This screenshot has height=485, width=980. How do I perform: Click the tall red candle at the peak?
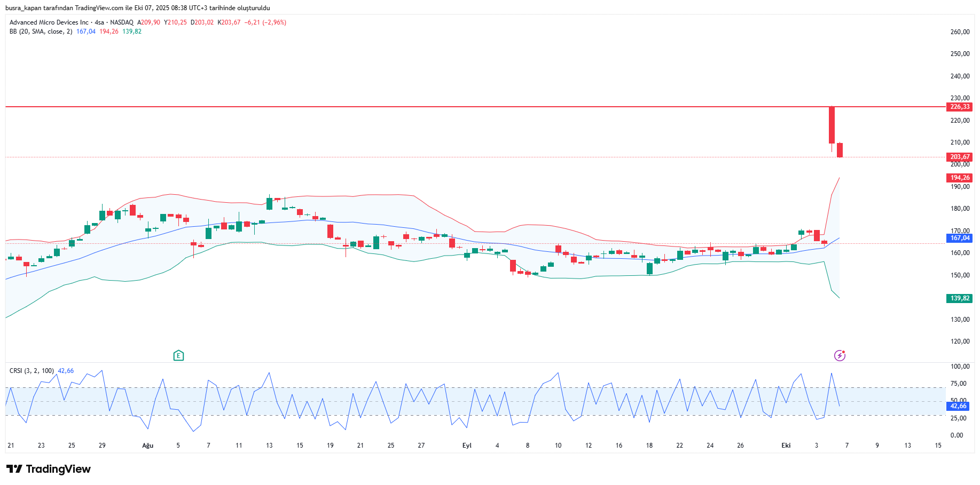(x=832, y=125)
